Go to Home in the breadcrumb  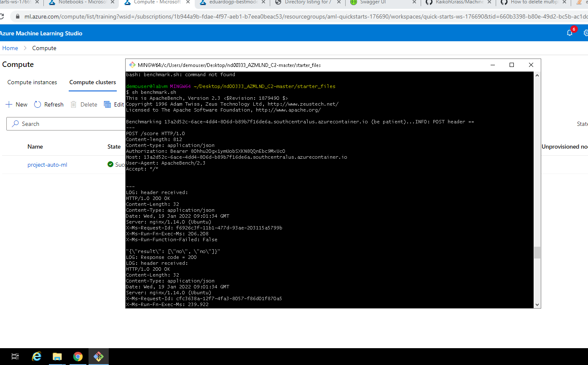tap(10, 48)
